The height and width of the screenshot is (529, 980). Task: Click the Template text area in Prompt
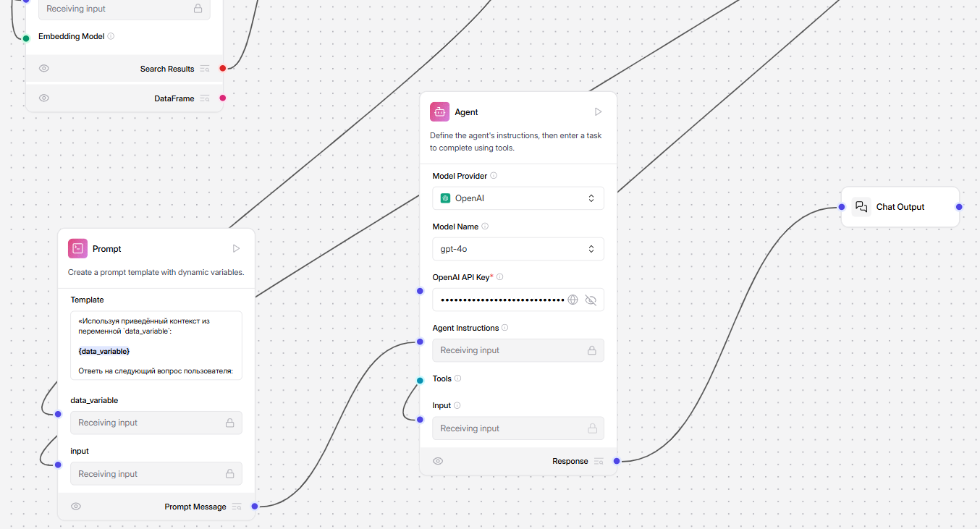point(156,345)
